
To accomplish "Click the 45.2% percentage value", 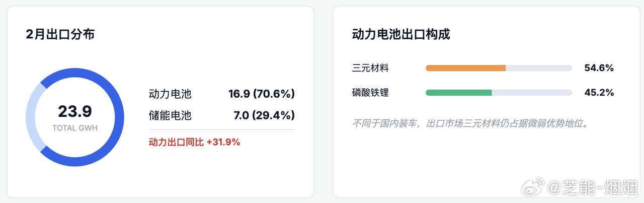I will pyautogui.click(x=599, y=93).
